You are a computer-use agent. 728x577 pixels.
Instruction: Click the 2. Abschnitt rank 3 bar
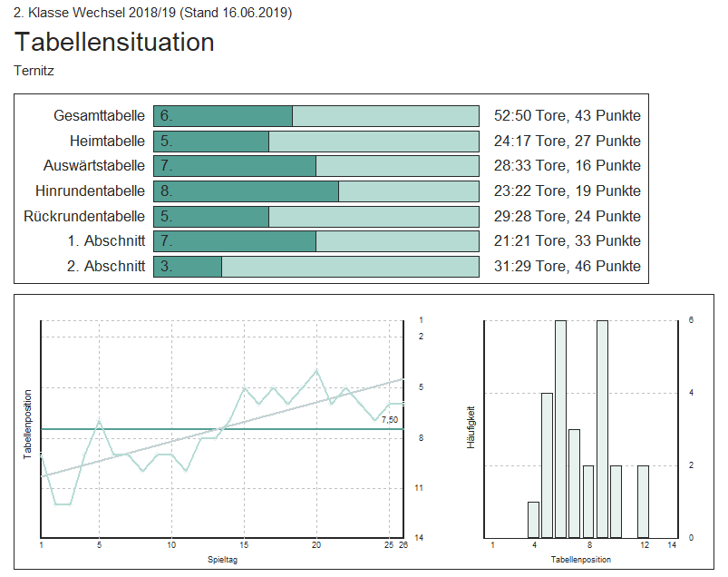[188, 267]
